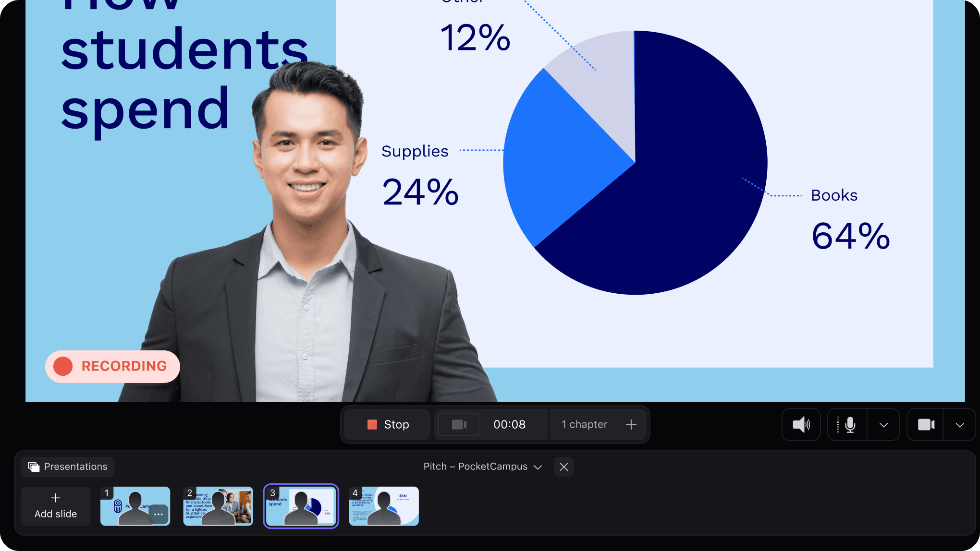This screenshot has height=551, width=980.
Task: Mute the speaker audio
Action: 801,425
